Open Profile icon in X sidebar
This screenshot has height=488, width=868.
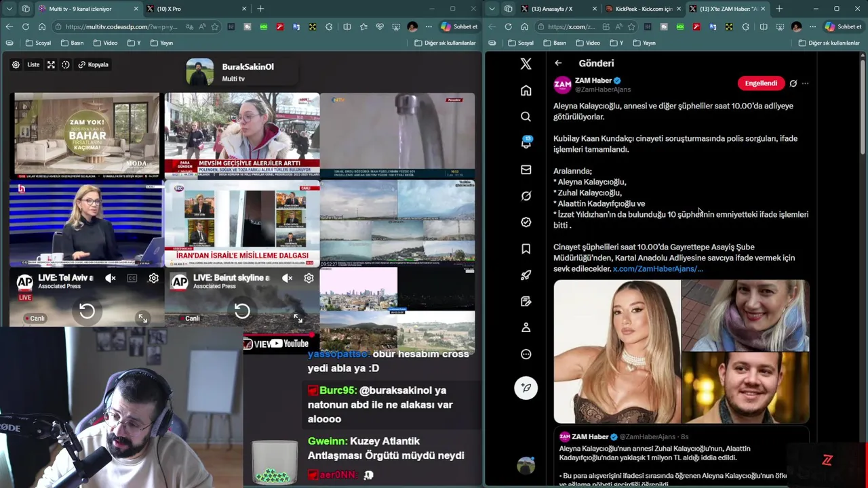click(x=526, y=327)
